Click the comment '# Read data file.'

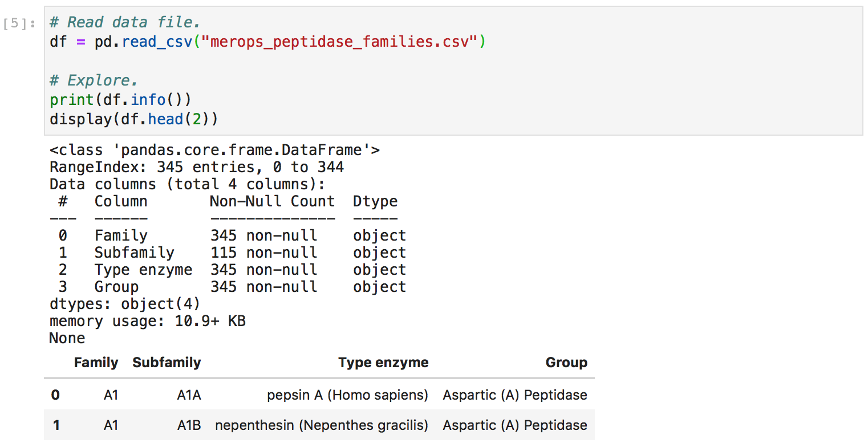click(x=125, y=23)
